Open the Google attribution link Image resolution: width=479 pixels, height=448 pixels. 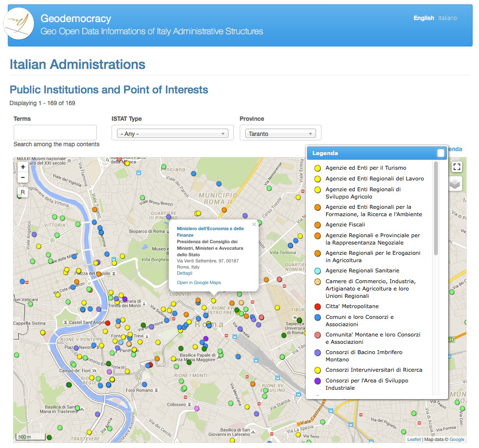(x=456, y=440)
